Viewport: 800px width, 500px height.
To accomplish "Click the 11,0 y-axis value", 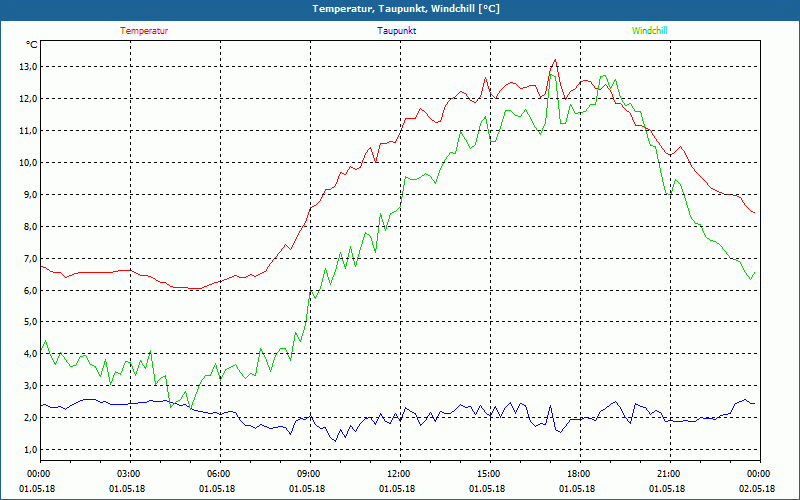I will click(29, 131).
